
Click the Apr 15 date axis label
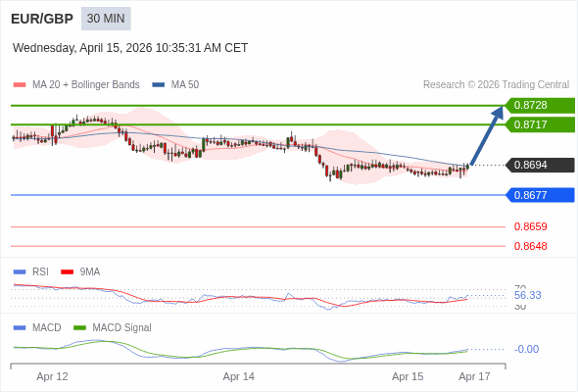pyautogui.click(x=408, y=376)
